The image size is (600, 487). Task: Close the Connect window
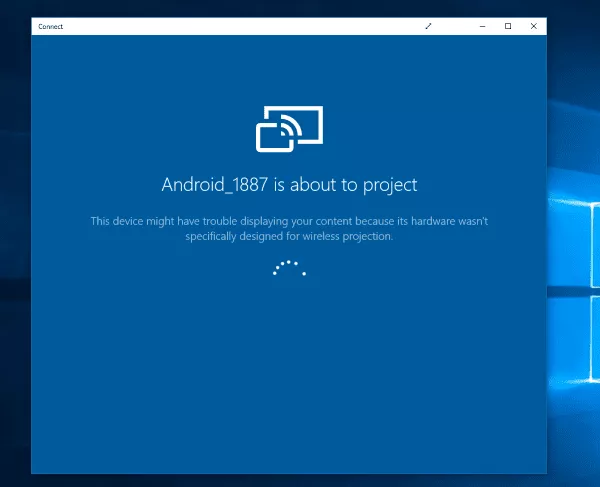click(533, 26)
